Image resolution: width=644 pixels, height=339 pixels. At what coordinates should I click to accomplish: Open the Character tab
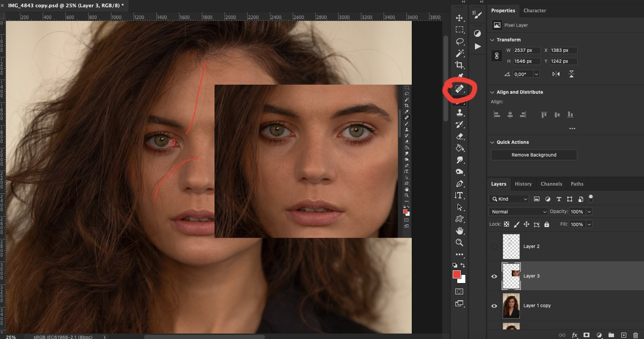535,10
